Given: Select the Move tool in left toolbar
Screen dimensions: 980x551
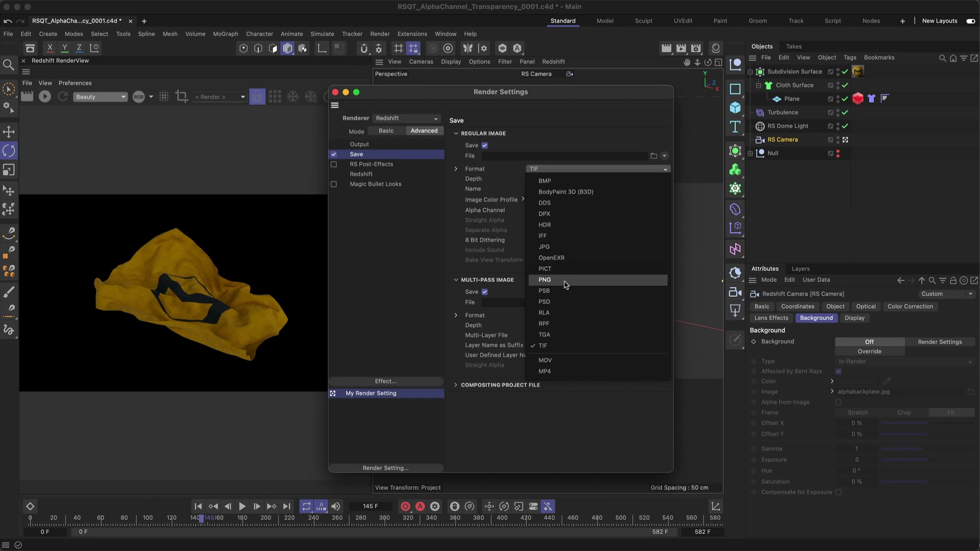Looking at the screenshot, I should 9,132.
